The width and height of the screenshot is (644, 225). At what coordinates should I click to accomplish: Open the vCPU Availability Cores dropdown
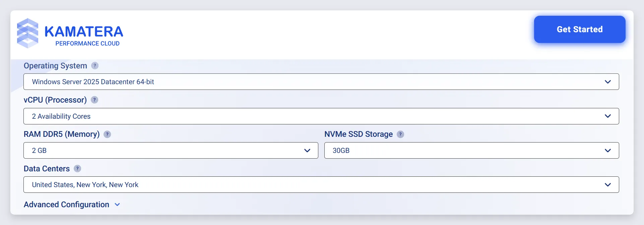click(321, 116)
